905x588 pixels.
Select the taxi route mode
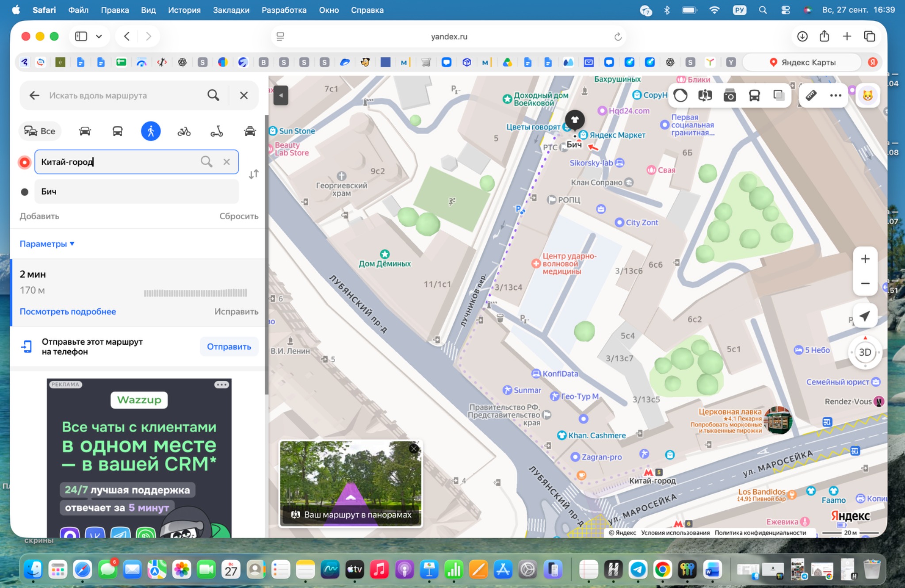pyautogui.click(x=250, y=131)
